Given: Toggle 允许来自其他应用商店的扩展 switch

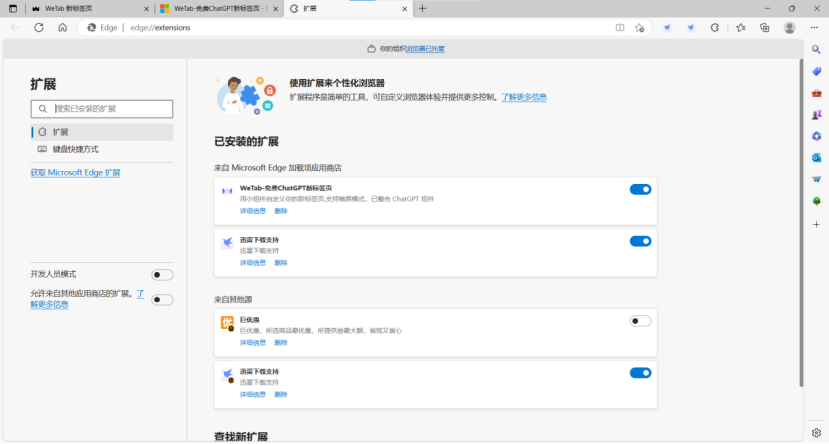Looking at the screenshot, I should pos(162,300).
